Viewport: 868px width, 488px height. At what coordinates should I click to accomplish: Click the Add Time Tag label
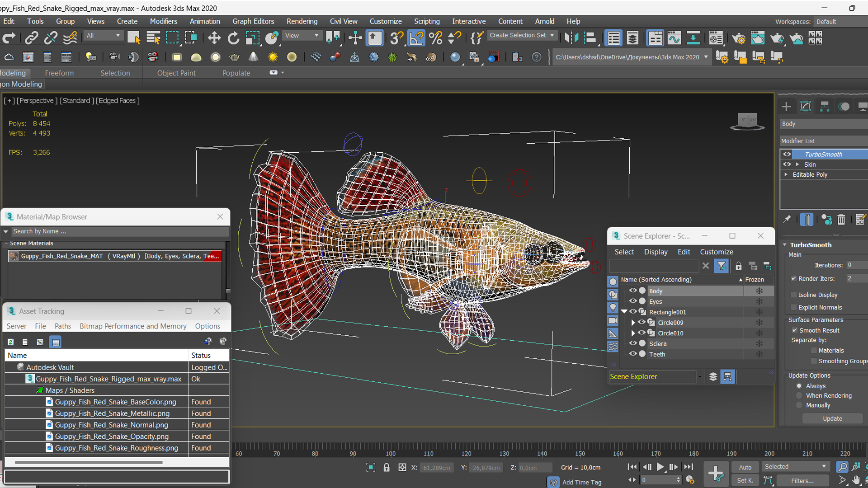(582, 482)
